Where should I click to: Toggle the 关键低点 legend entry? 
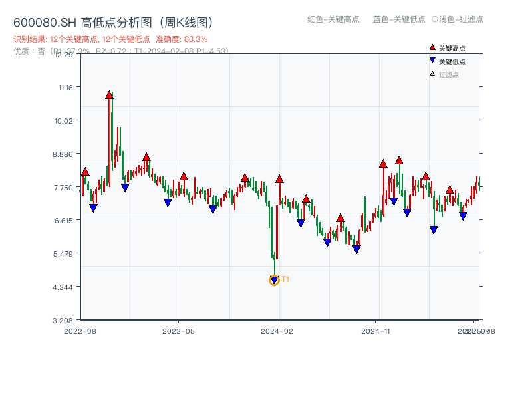(447, 61)
